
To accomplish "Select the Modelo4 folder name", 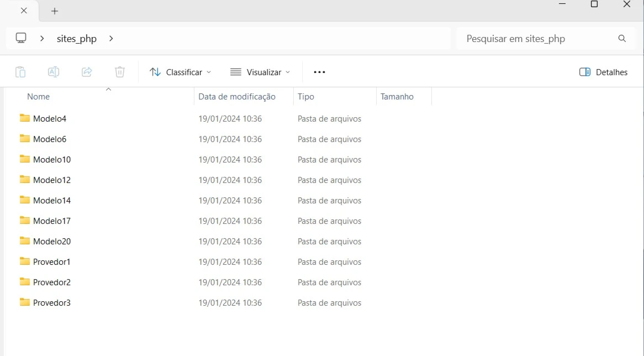I will (50, 118).
